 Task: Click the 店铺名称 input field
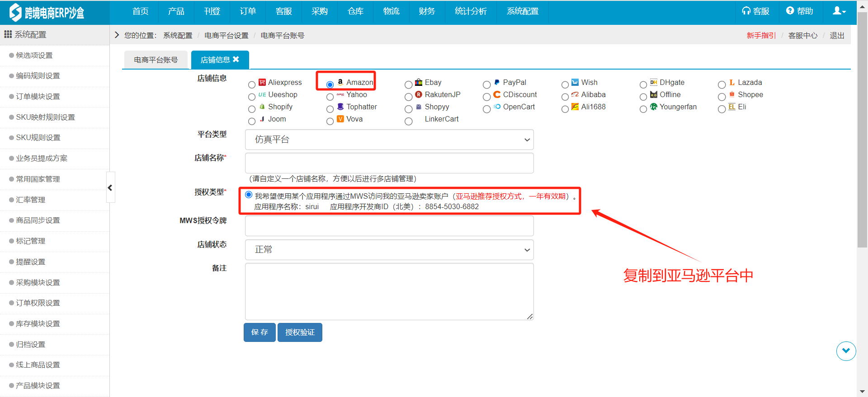pyautogui.click(x=389, y=163)
